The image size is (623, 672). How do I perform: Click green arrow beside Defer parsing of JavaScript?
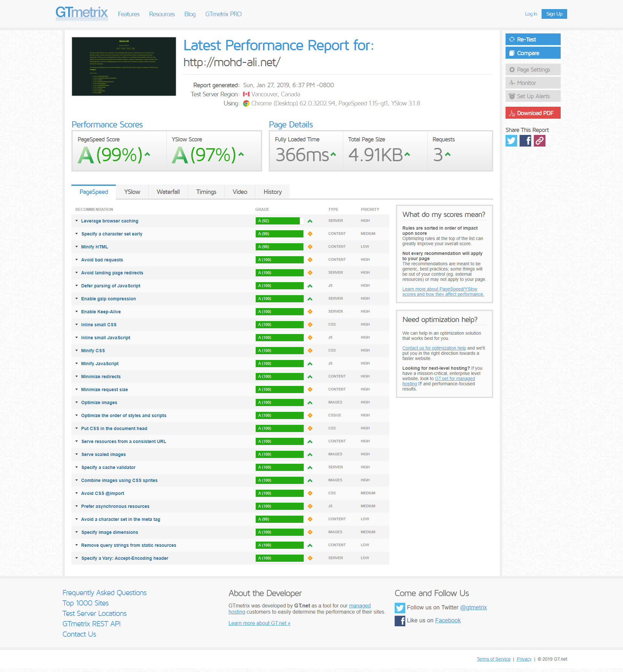tap(310, 286)
